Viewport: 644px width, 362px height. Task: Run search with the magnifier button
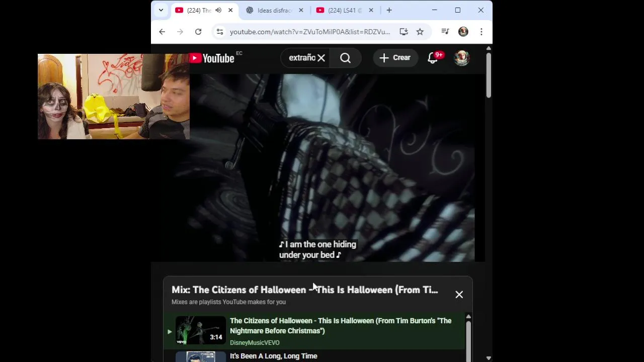[345, 58]
